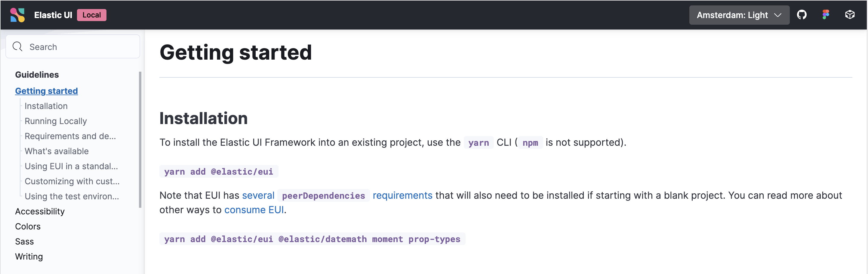868x274 pixels.
Task: Click the 'requirements' hyperlink
Action: pos(402,195)
